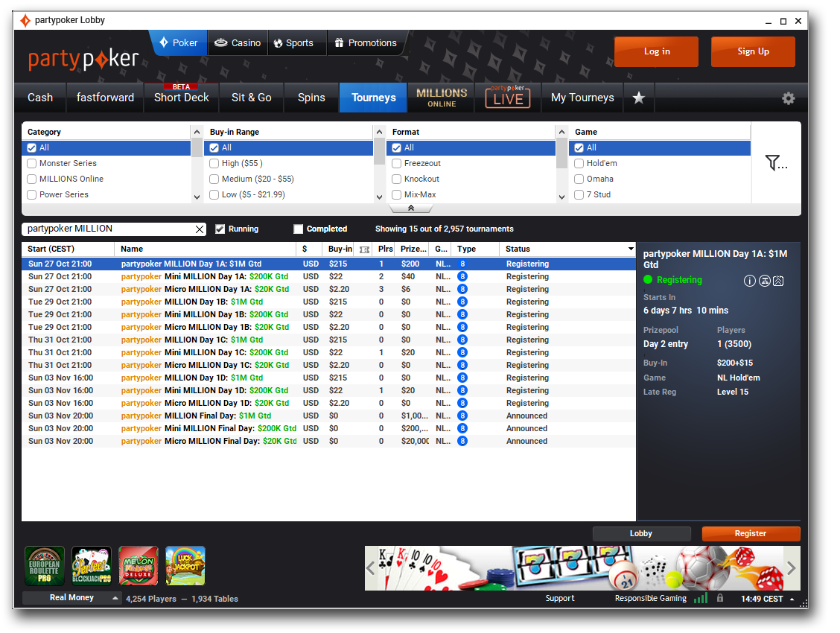
Task: Open tournament info icon in details panel
Action: [x=750, y=281]
